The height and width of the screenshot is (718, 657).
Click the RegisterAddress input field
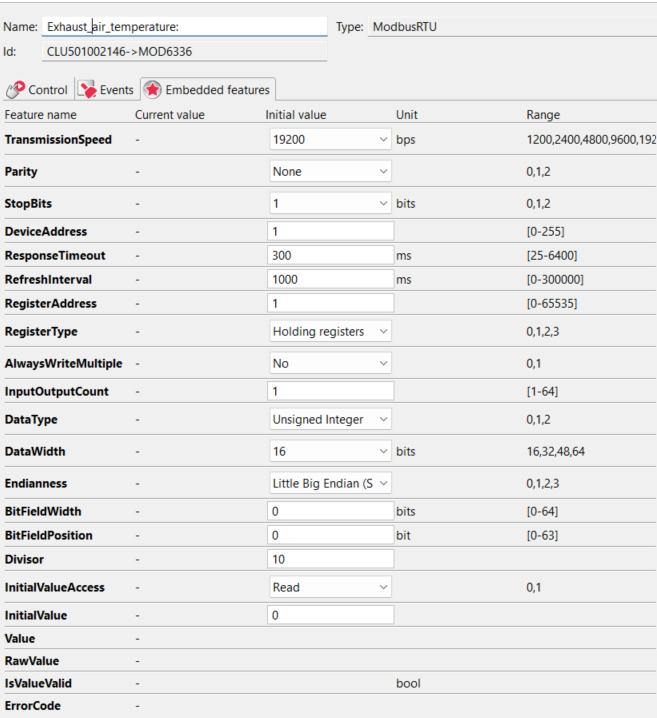331,303
